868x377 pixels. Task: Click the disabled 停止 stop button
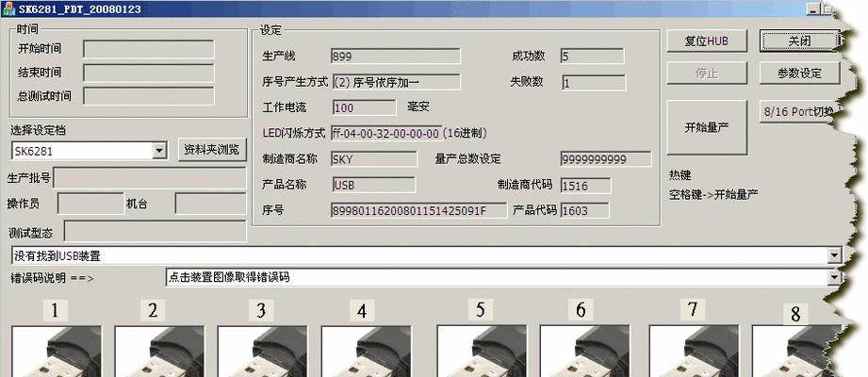pyautogui.click(x=706, y=74)
